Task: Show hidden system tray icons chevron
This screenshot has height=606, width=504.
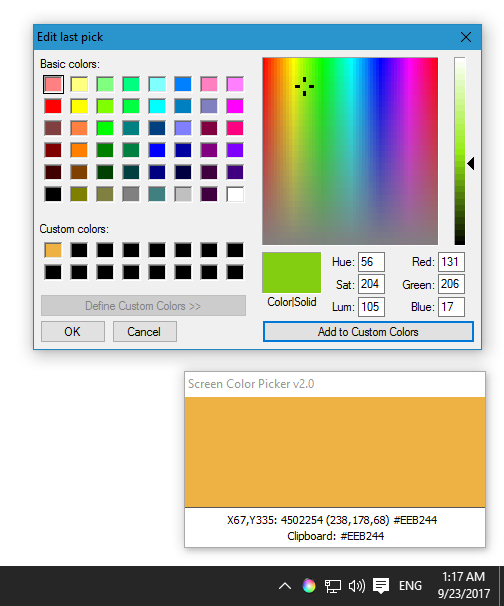Action: 285,586
